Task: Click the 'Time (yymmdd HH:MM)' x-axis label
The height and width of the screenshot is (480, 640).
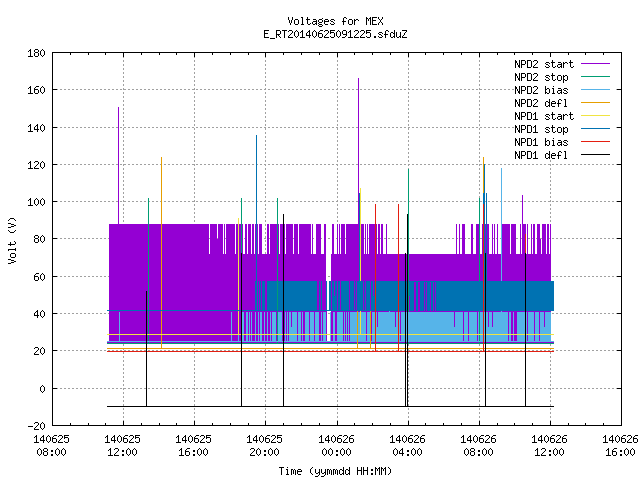Action: (x=335, y=471)
